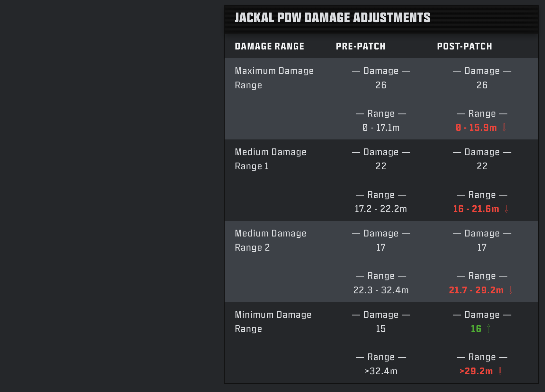Click the pre-patch range 0 - 17.1m
Viewport: 545px width, 392px height.
pyautogui.click(x=381, y=128)
